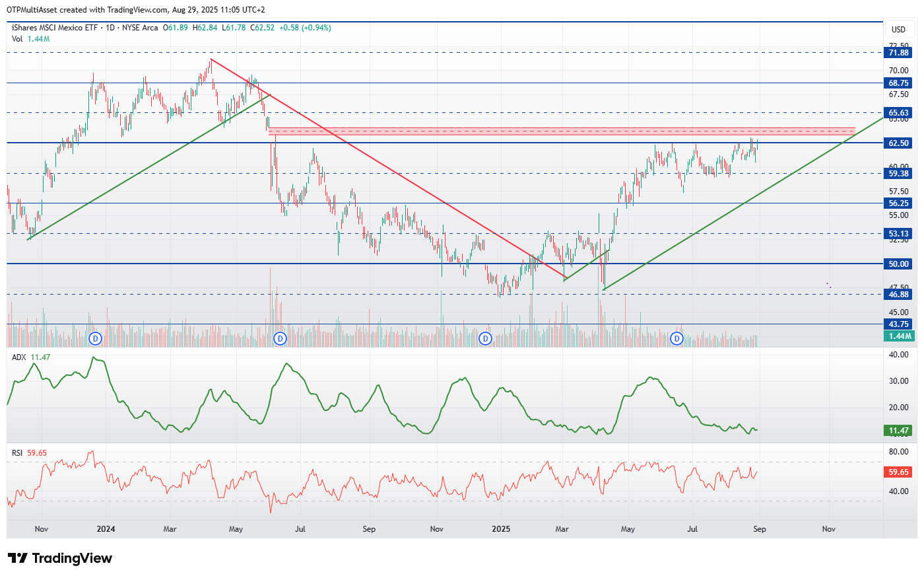Click the green ADX 11.47 value label
924x578 pixels.
pos(898,431)
